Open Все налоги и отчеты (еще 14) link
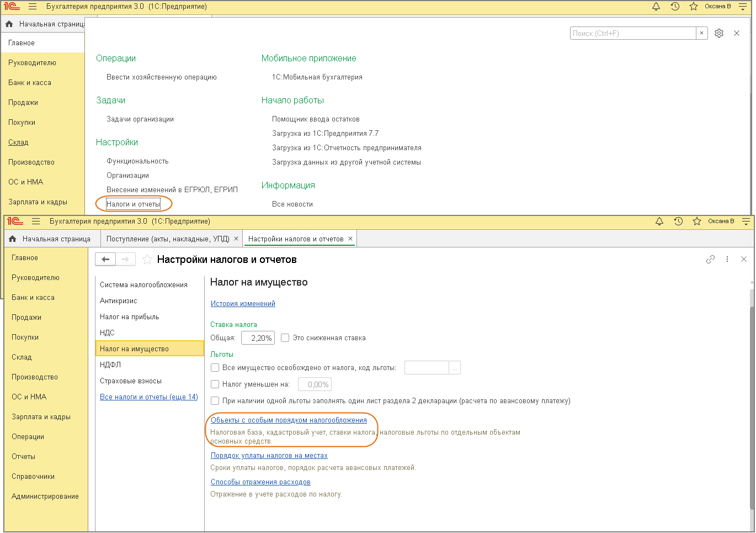This screenshot has height=533, width=756. coord(148,397)
